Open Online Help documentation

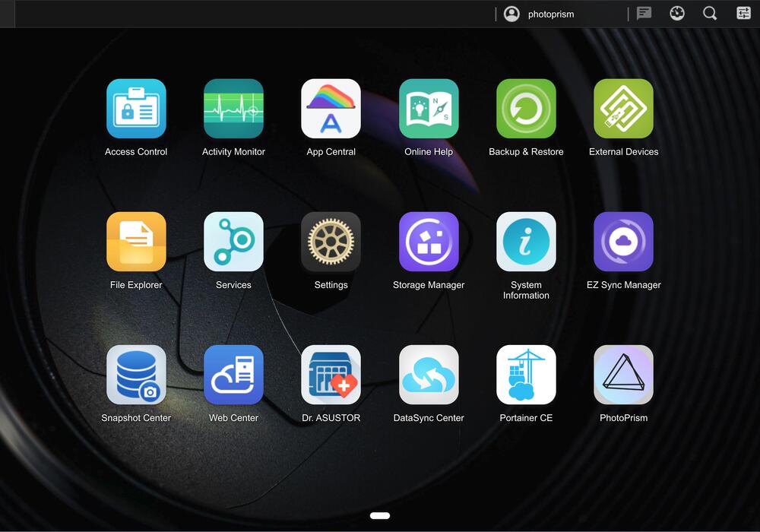pyautogui.click(x=428, y=108)
